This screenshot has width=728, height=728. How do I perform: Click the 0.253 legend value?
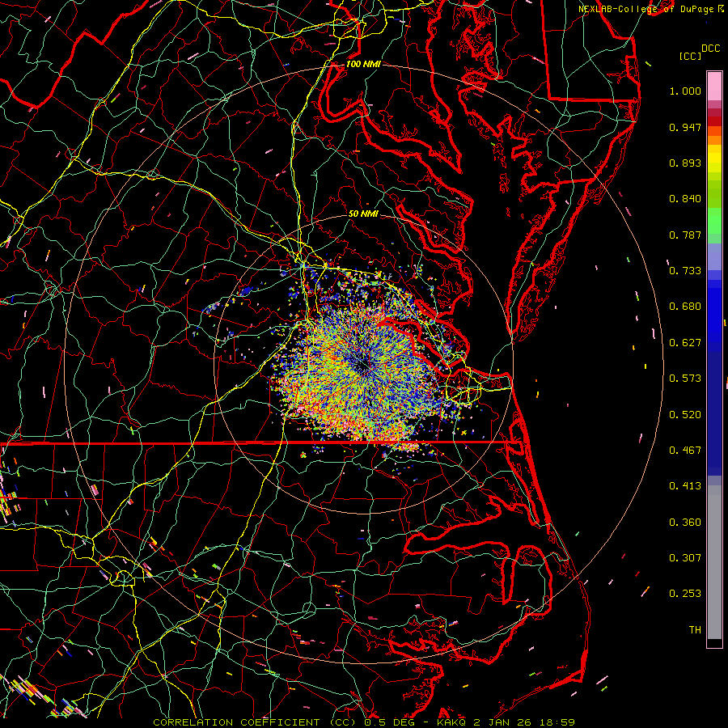click(685, 594)
